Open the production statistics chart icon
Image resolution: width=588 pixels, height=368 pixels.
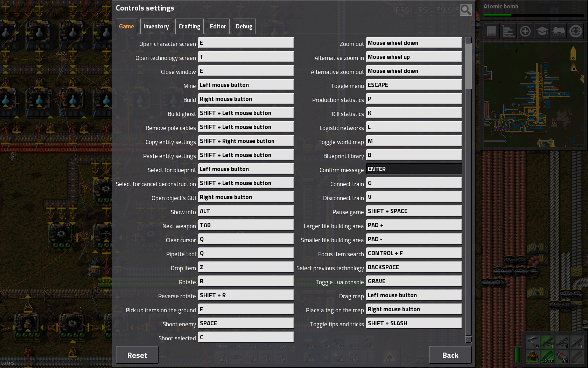click(x=508, y=32)
